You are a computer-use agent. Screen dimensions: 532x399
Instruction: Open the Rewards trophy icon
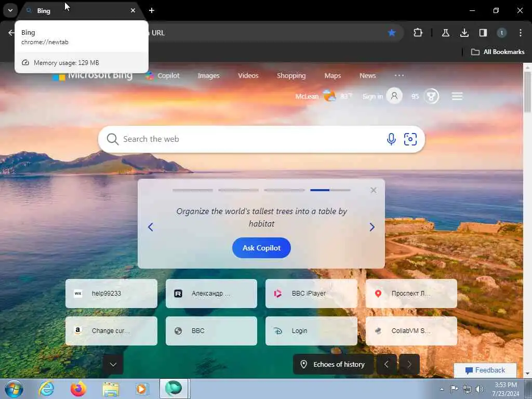tap(431, 96)
